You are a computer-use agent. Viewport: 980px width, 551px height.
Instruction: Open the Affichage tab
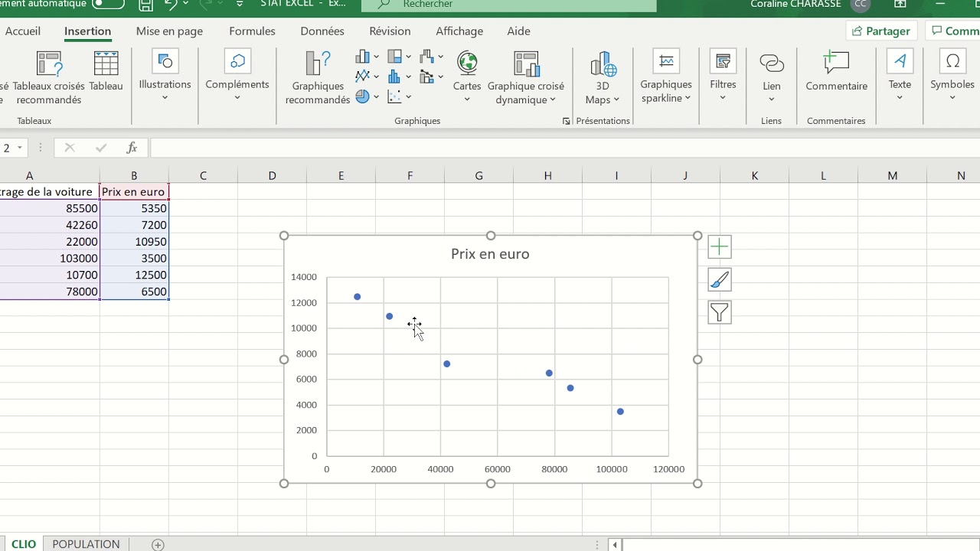(x=459, y=31)
